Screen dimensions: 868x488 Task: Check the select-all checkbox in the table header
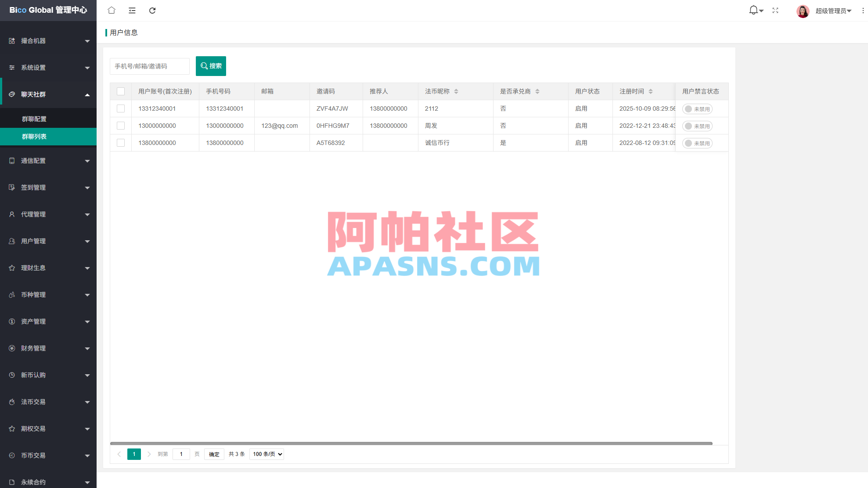coord(121,91)
